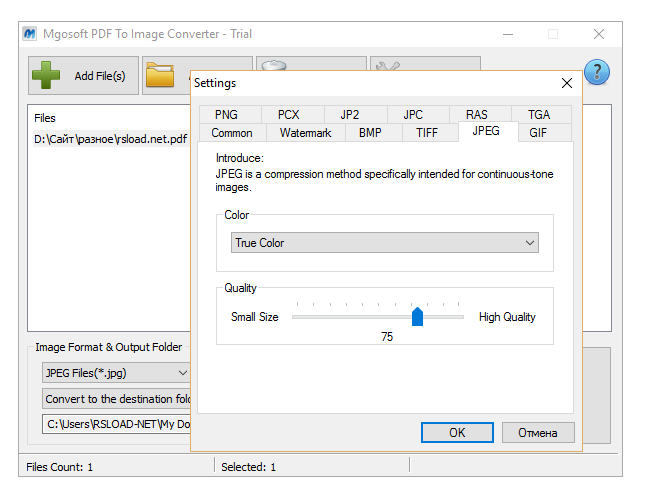Switch to the PCX tab
661x504 pixels.
(x=293, y=115)
